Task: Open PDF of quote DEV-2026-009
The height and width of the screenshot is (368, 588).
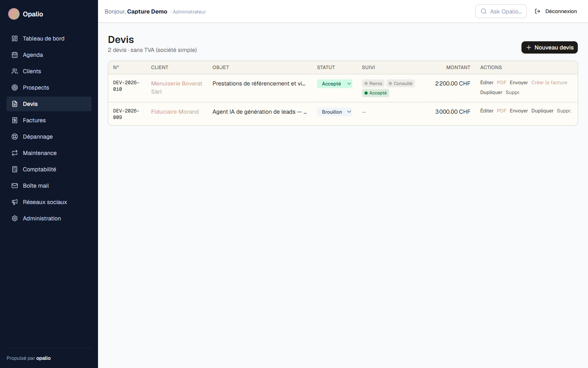Action: 501,111
